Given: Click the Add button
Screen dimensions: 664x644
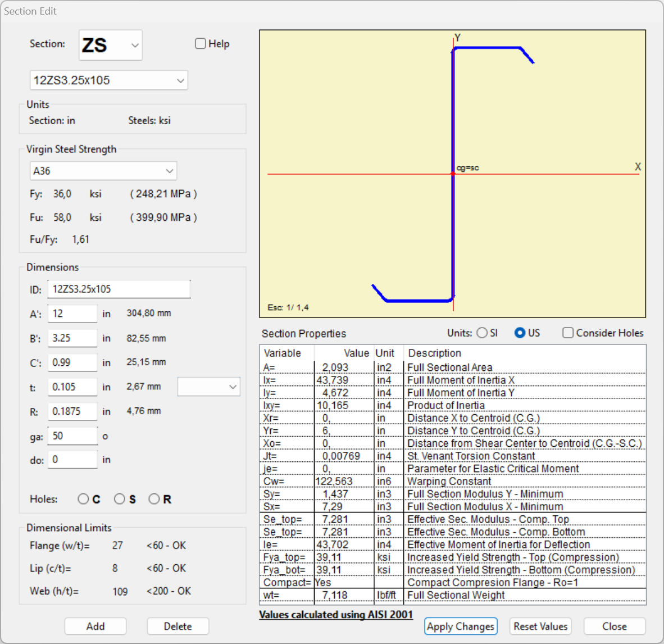Looking at the screenshot, I should 95,626.
